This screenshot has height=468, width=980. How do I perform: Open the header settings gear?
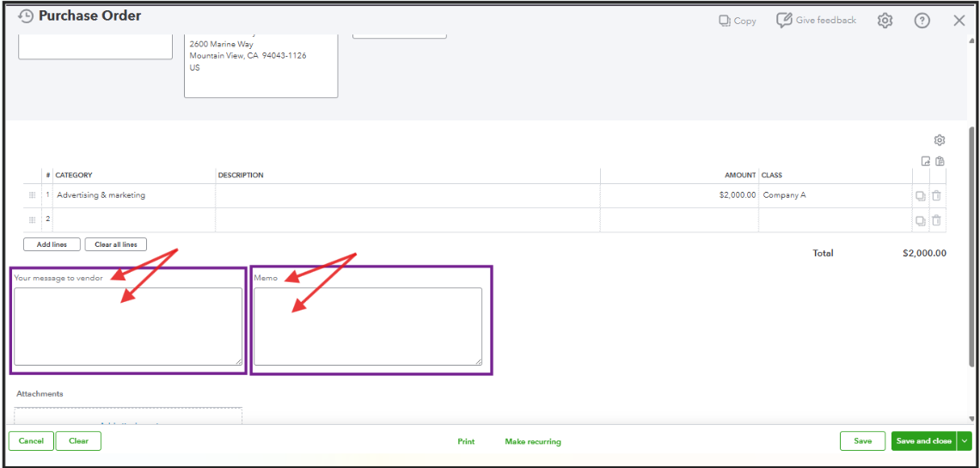(x=885, y=21)
